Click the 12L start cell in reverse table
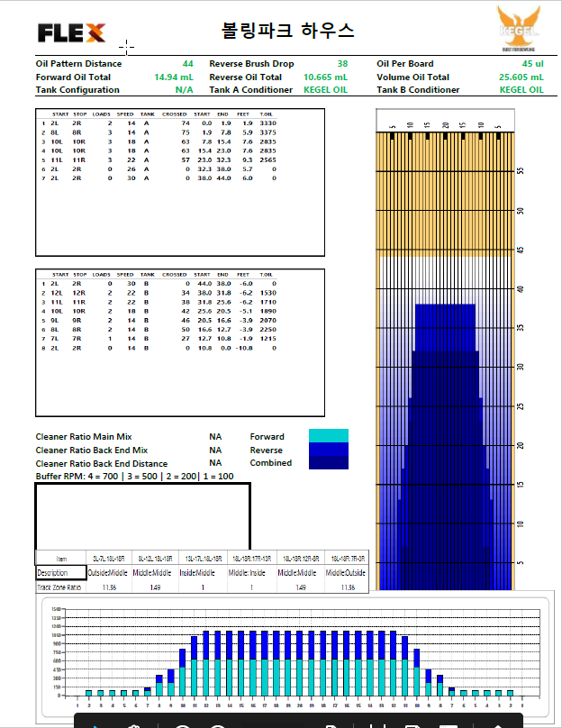The width and height of the screenshot is (562, 728). pyautogui.click(x=57, y=293)
